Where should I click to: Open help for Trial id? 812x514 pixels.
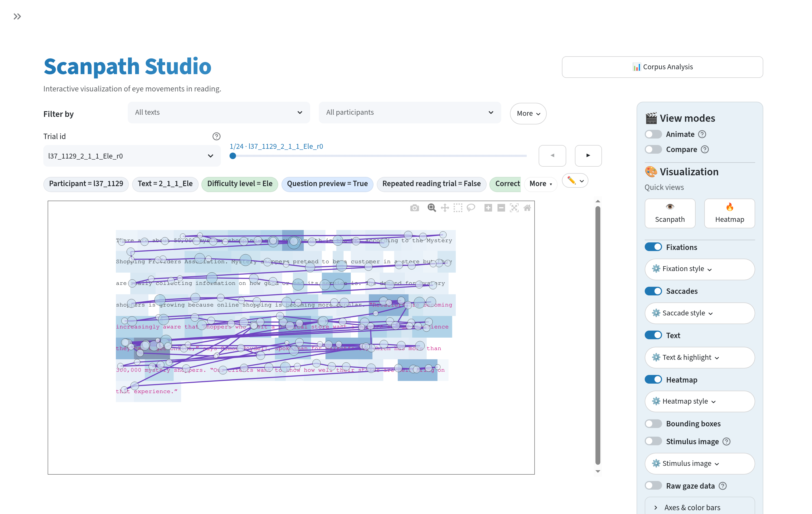tap(217, 136)
